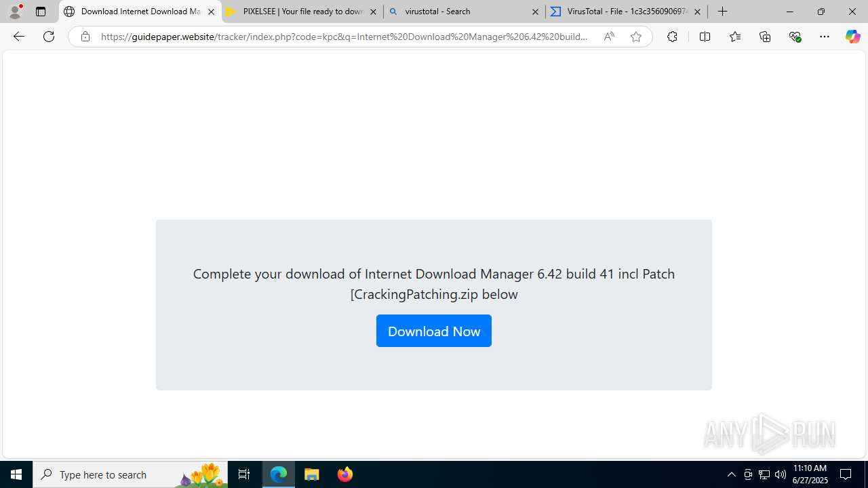Focus the guidepaper.website address bar
This screenshot has width=868, height=488.
click(344, 37)
